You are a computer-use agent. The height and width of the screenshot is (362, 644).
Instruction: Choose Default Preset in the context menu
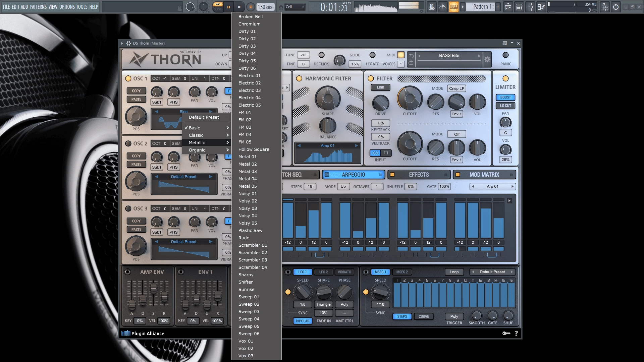point(207,117)
